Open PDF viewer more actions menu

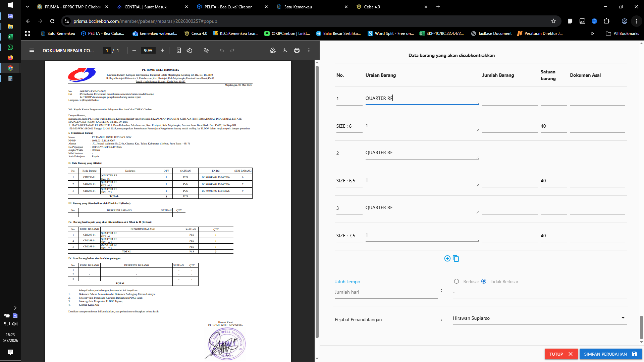click(x=309, y=50)
